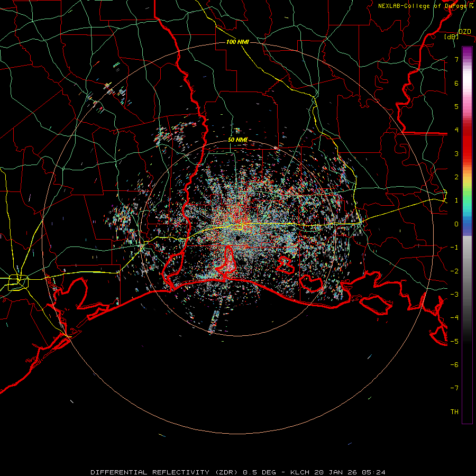Click the TH threshold label
Viewport: 476px width, 476px height.
point(454,412)
